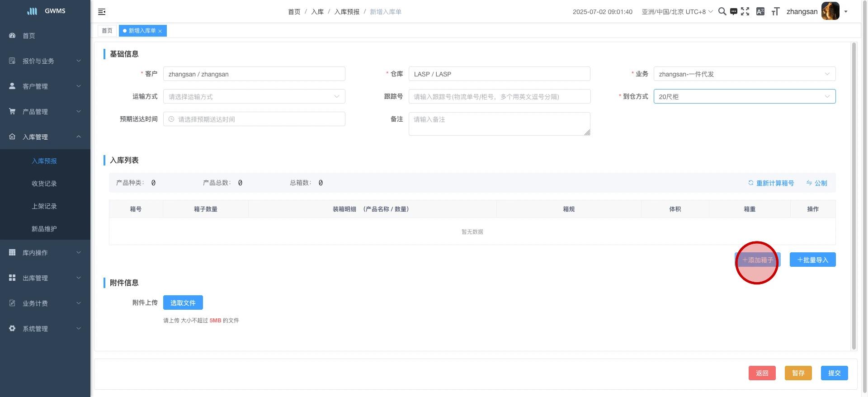
Task: Open the font size adjustment icon
Action: [775, 12]
